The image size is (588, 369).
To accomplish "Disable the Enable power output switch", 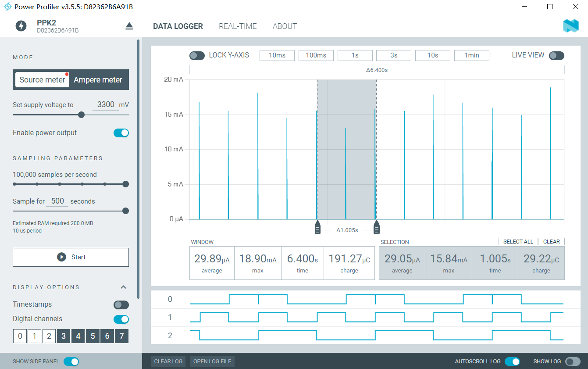I will (121, 133).
